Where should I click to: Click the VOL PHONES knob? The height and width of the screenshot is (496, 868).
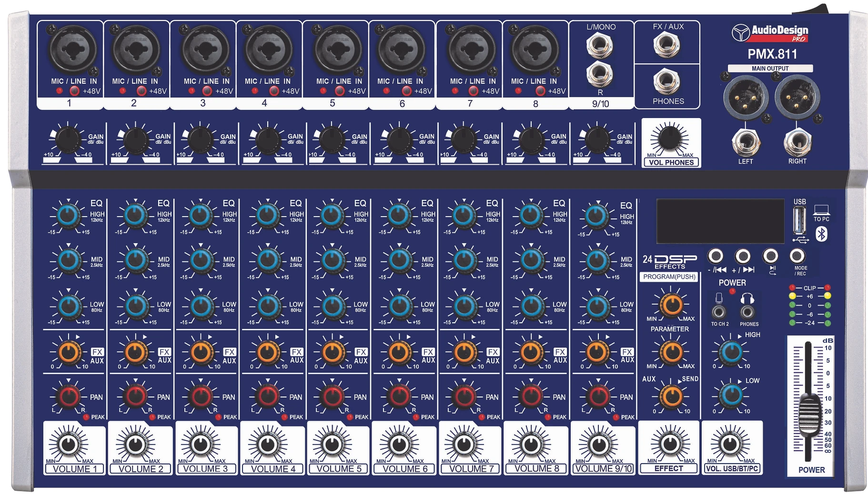click(671, 138)
